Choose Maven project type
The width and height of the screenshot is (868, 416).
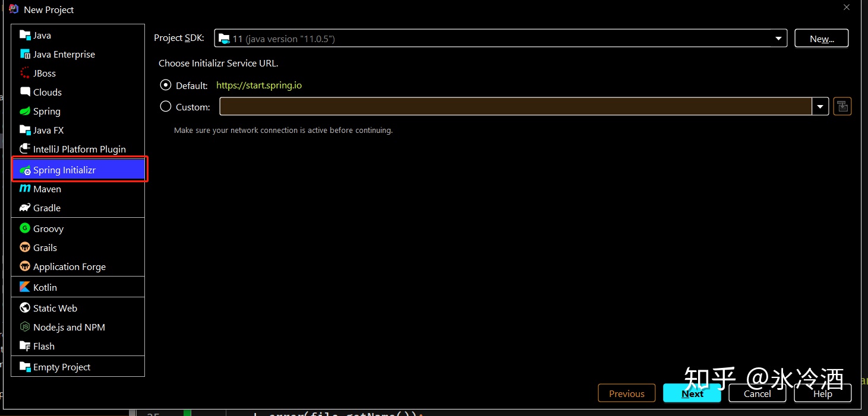(78, 189)
